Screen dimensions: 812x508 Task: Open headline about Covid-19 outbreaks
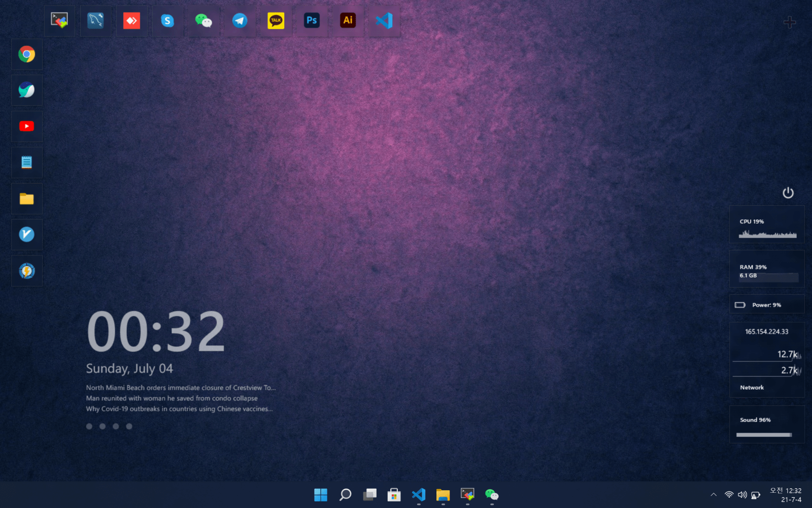[x=179, y=409]
